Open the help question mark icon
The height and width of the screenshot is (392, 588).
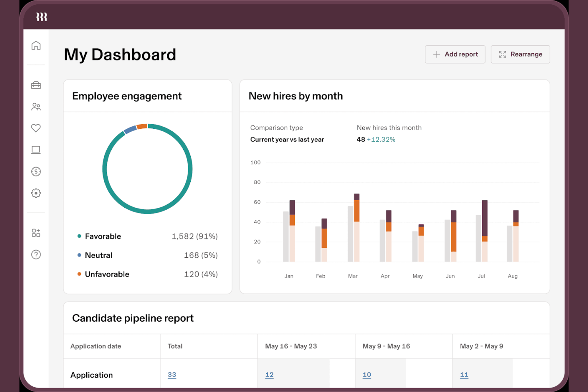[36, 254]
